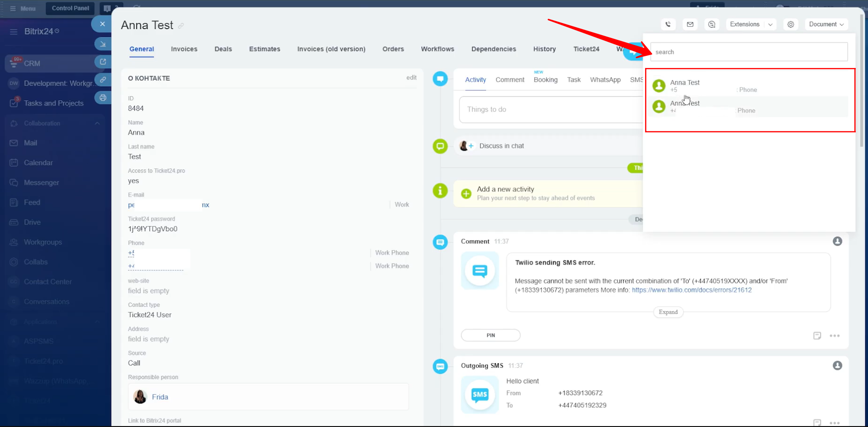Click the note icon on Comment entry
This screenshot has width=868, height=427.
(x=817, y=336)
